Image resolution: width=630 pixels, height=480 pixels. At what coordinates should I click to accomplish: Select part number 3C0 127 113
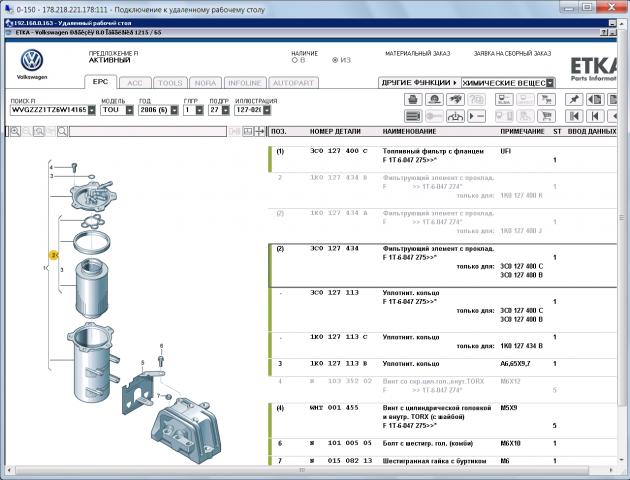click(334, 293)
